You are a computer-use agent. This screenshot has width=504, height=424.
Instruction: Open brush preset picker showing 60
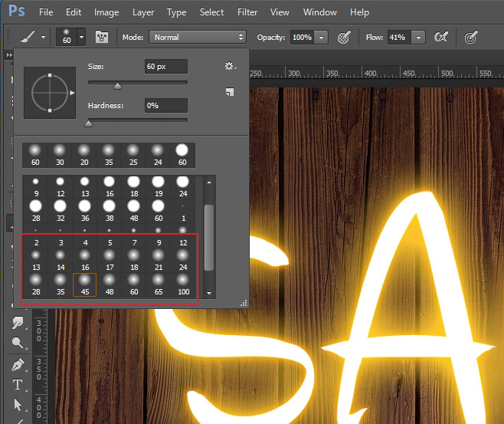coord(70,37)
